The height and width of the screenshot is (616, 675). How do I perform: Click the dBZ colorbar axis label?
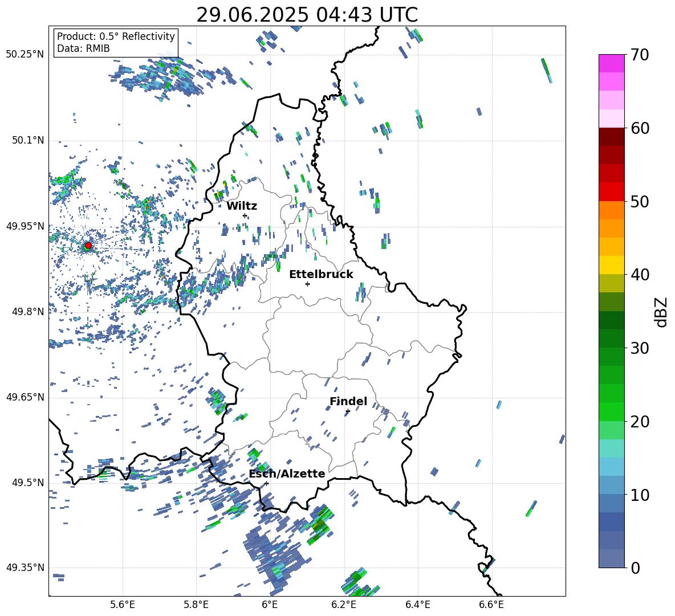(x=662, y=312)
